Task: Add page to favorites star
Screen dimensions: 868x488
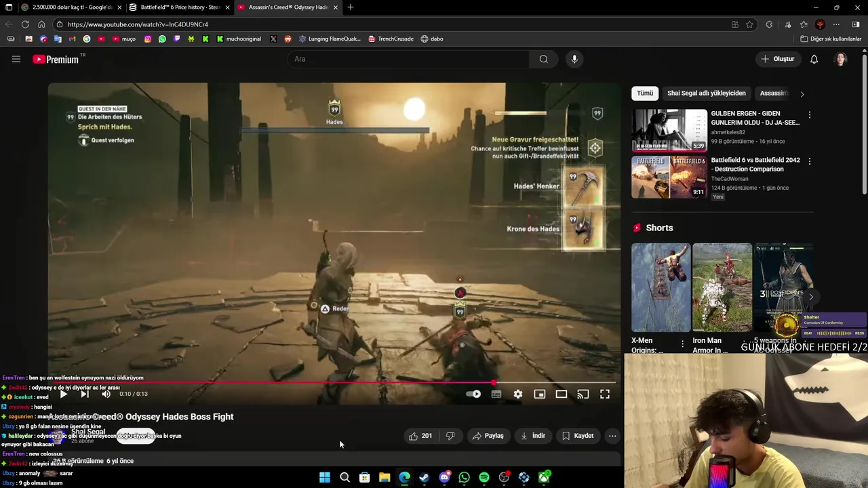Action: click(749, 24)
